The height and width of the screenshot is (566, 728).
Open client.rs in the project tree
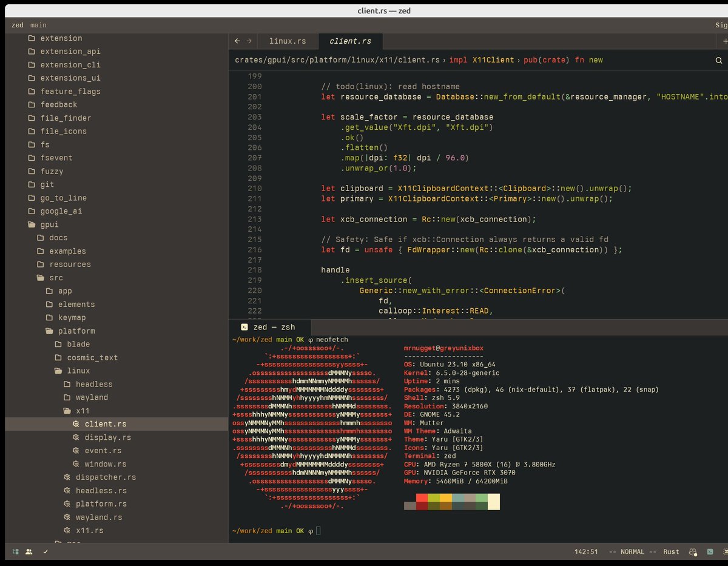click(116, 424)
